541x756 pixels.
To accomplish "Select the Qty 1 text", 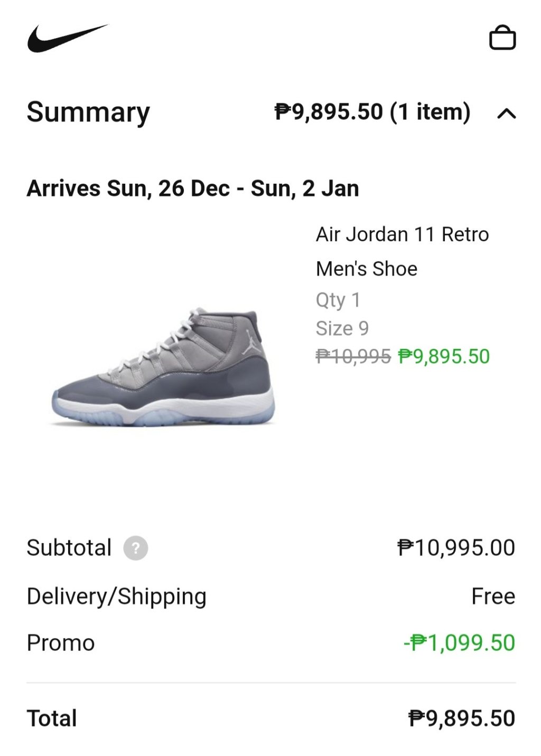I will [x=338, y=300].
